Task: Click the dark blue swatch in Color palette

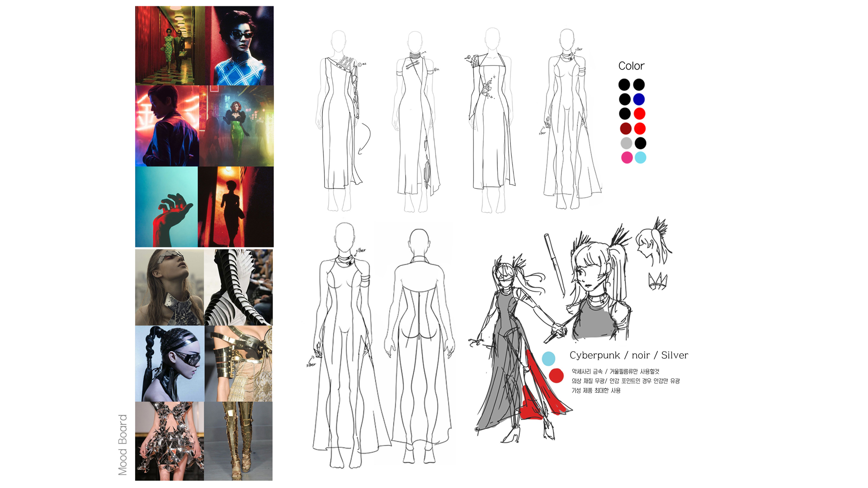Action: (x=639, y=99)
